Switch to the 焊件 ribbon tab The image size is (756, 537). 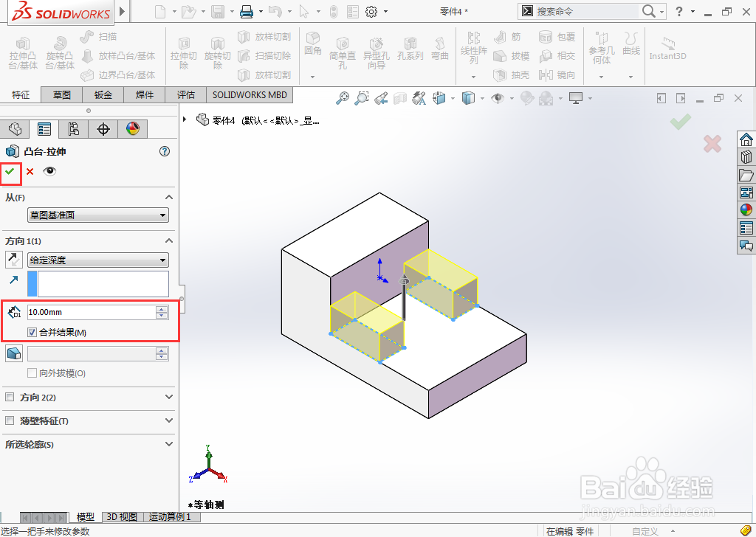coord(145,95)
